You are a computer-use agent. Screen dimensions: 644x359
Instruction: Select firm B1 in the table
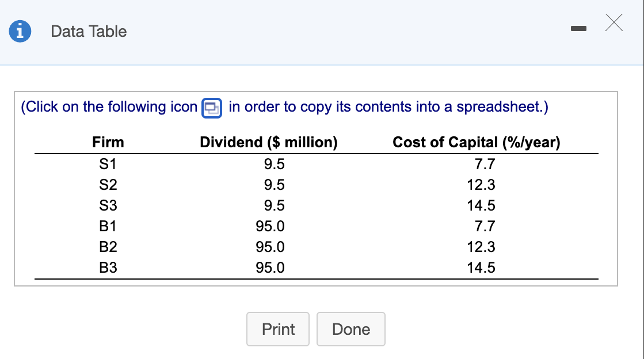click(108, 226)
